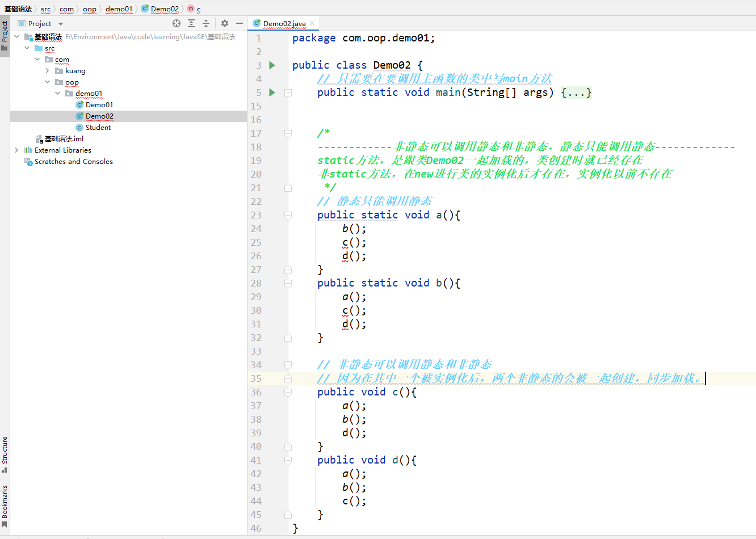Click the fold end marker on line 45
The image size is (756, 539).
(288, 515)
